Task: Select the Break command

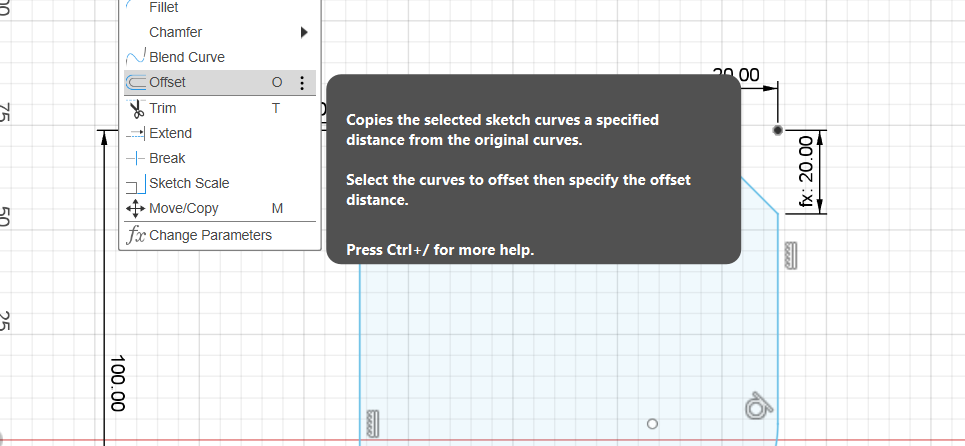Action: coord(220,159)
